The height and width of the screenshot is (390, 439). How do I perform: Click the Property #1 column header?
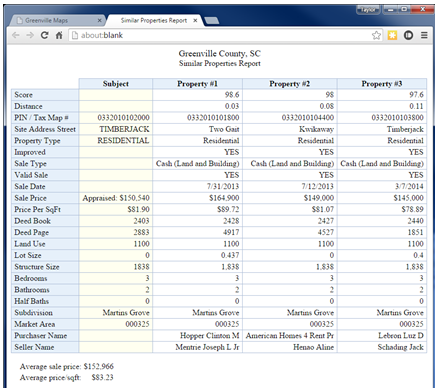coord(197,84)
